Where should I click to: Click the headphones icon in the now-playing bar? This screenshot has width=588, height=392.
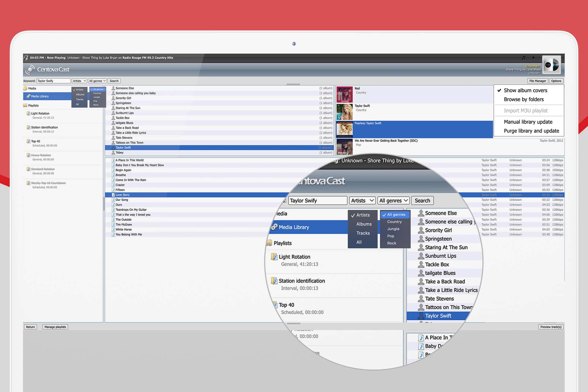coord(26,58)
